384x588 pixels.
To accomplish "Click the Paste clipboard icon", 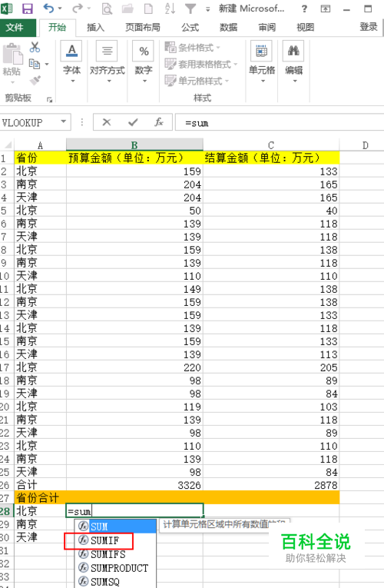I will click(12, 54).
